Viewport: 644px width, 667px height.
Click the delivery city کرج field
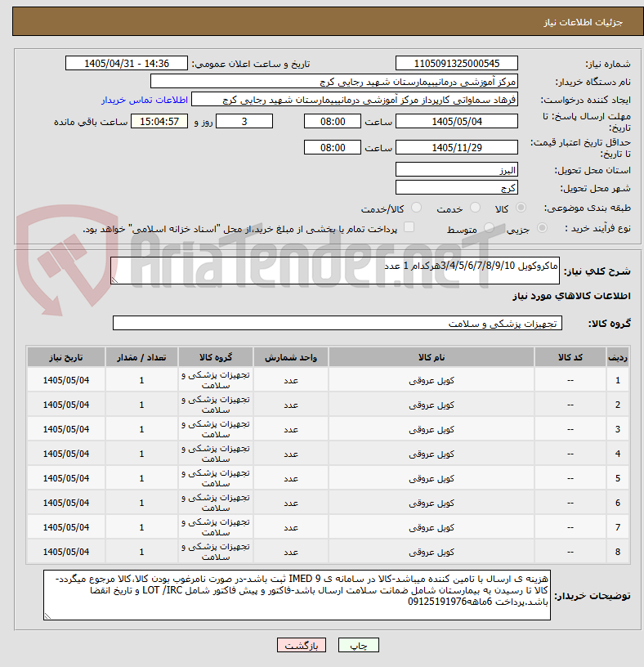click(x=456, y=188)
